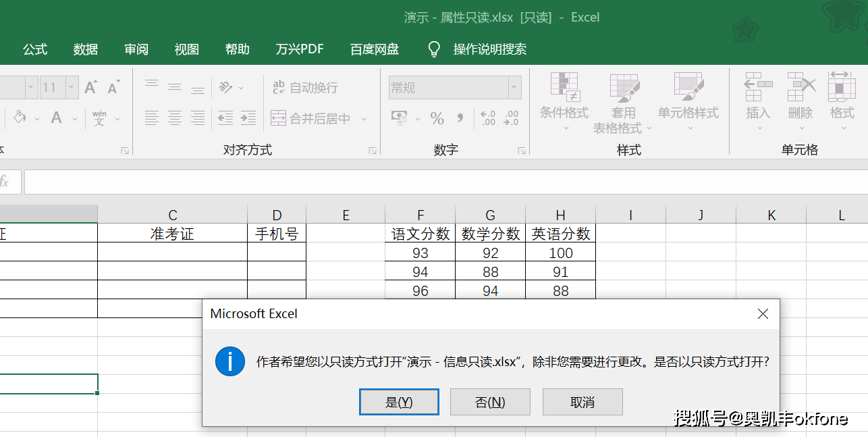Image resolution: width=868 pixels, height=437 pixels.
Task: Open the 公式 ribbon tab
Action: click(x=35, y=49)
